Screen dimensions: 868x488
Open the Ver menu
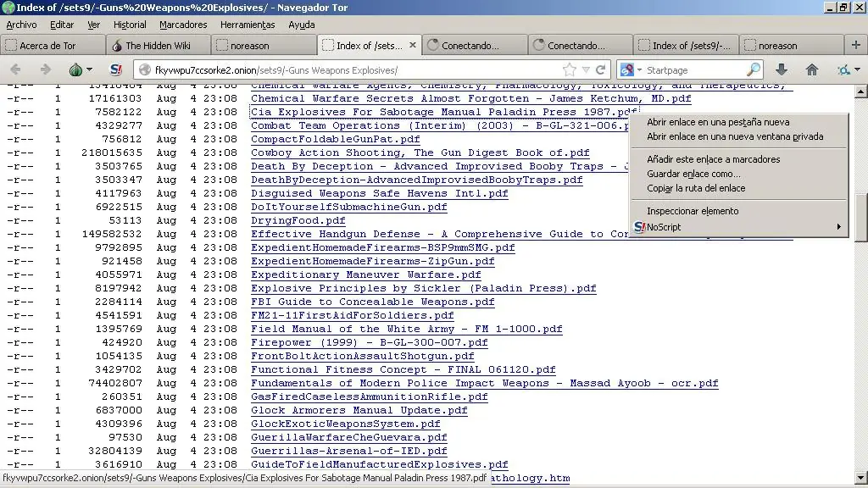[93, 25]
